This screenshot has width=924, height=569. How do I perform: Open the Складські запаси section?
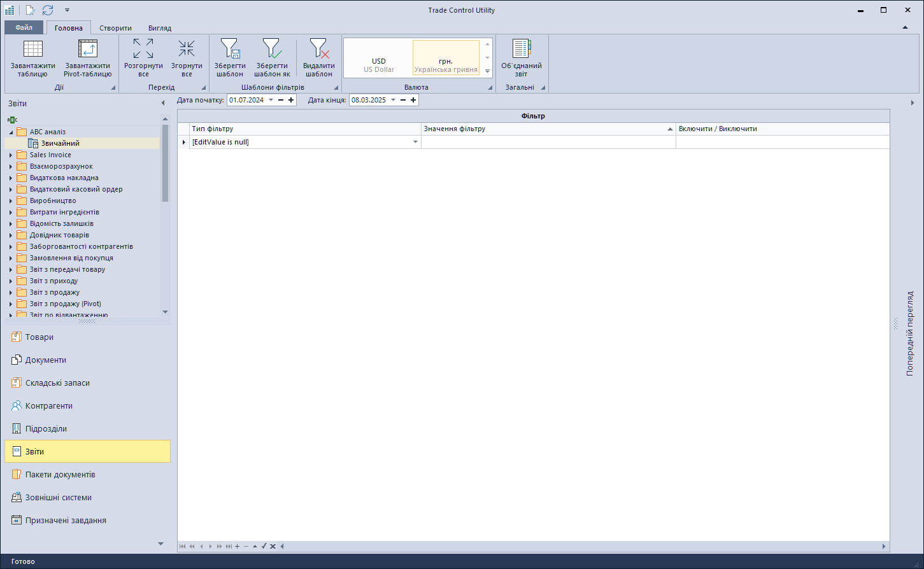pos(87,383)
